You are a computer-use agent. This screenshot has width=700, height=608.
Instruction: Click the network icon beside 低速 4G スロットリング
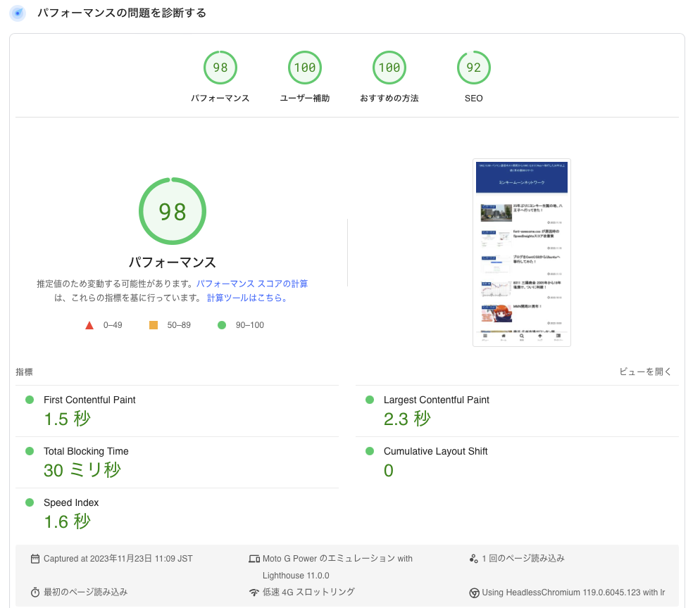point(254,593)
